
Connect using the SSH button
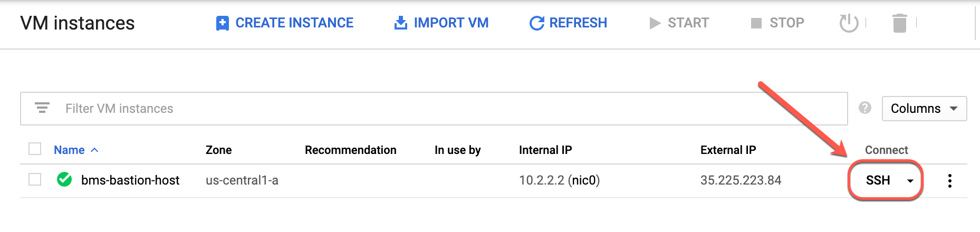[x=878, y=180]
